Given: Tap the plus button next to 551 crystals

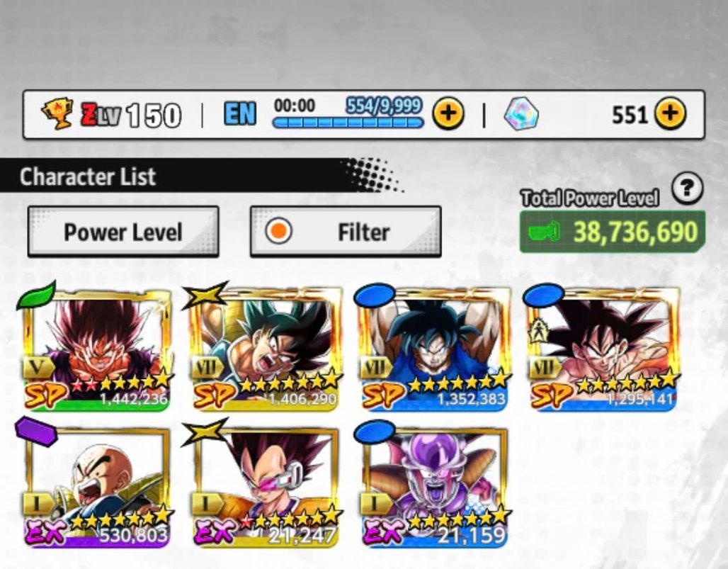Looking at the screenshot, I should click(x=670, y=114).
